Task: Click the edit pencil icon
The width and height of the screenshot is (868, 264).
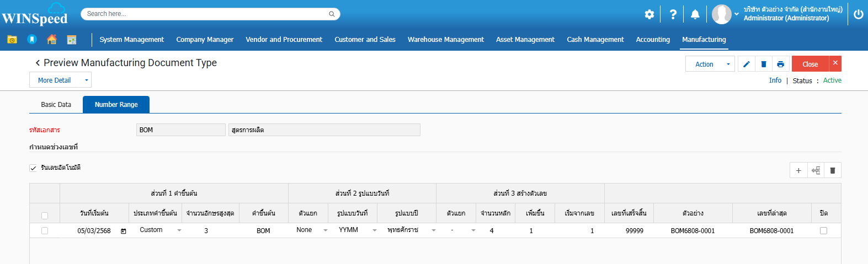Action: pyautogui.click(x=746, y=64)
